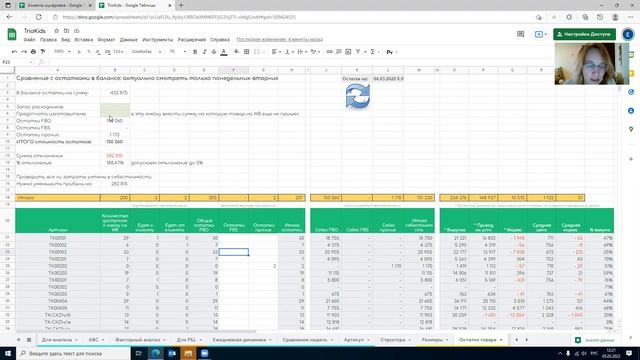This screenshot has width=640, height=360.
Task: Open Google Tasks side panel
Action: (631, 92)
